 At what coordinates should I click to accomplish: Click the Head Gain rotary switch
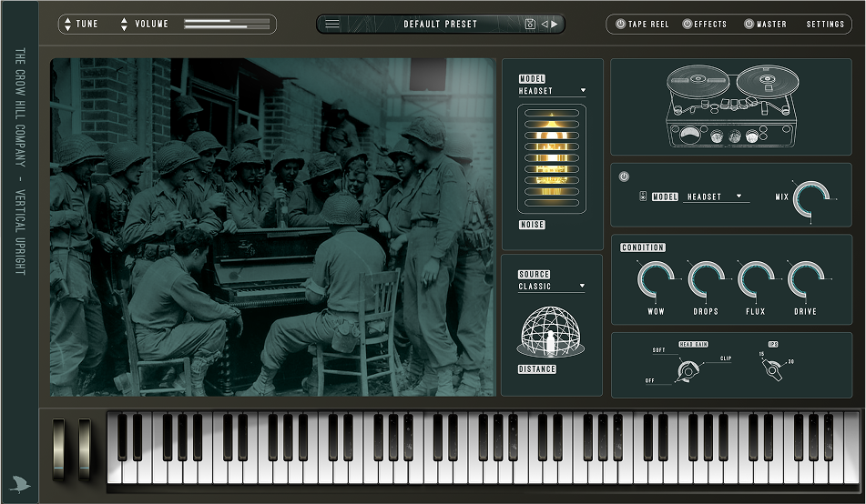click(688, 371)
